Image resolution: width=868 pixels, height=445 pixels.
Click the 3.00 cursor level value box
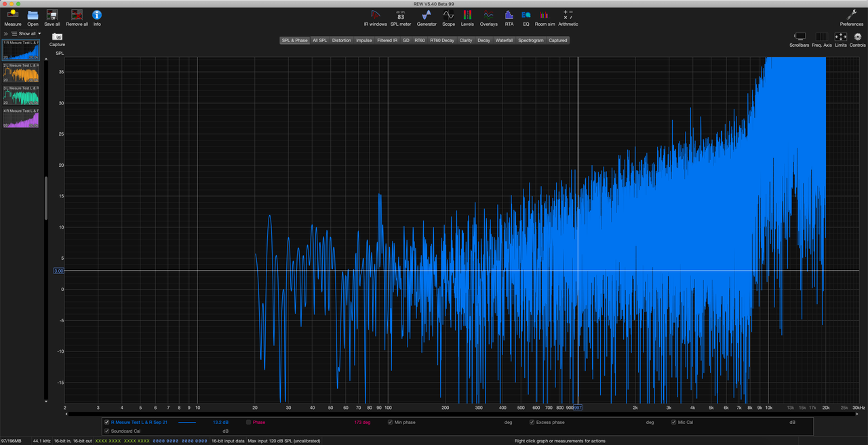[59, 271]
